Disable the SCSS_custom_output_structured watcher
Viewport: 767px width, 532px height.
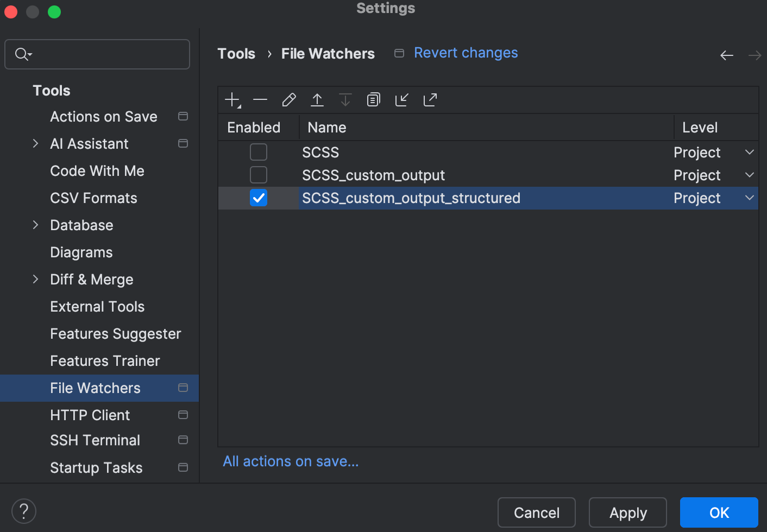click(258, 198)
